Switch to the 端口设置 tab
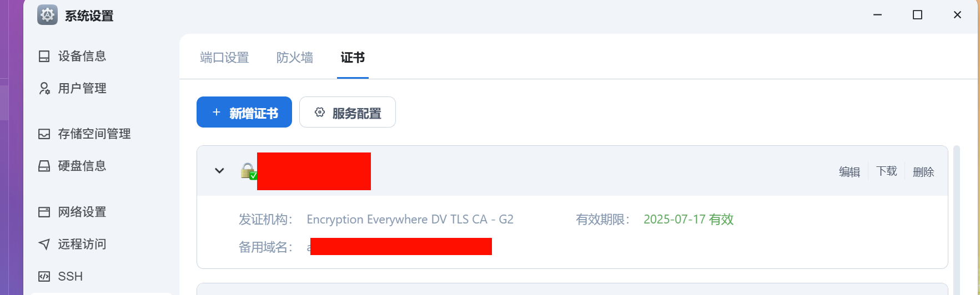The height and width of the screenshot is (295, 980). (x=224, y=58)
